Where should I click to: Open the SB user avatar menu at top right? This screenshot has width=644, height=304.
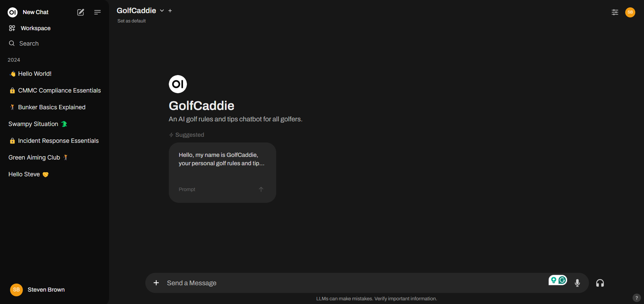tap(630, 12)
